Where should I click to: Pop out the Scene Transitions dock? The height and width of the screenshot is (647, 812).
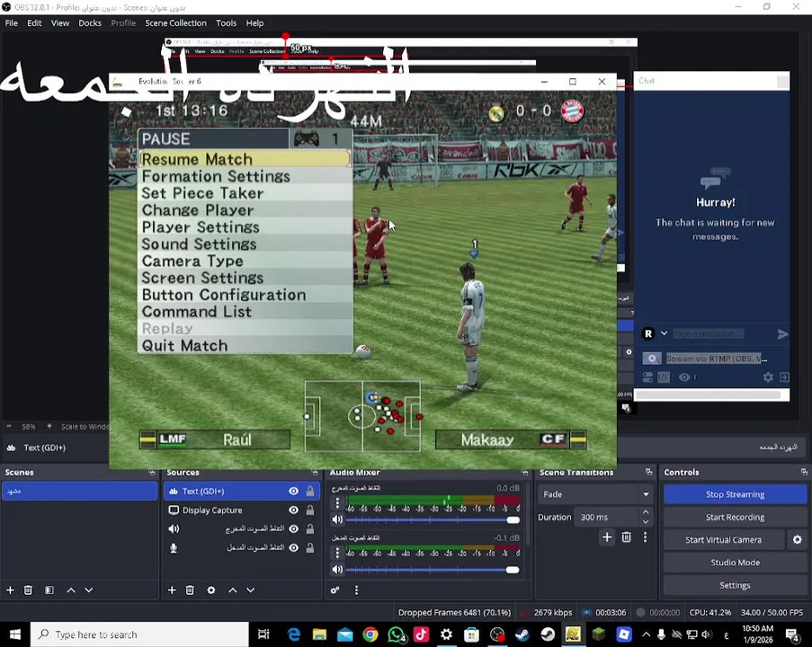click(x=649, y=472)
